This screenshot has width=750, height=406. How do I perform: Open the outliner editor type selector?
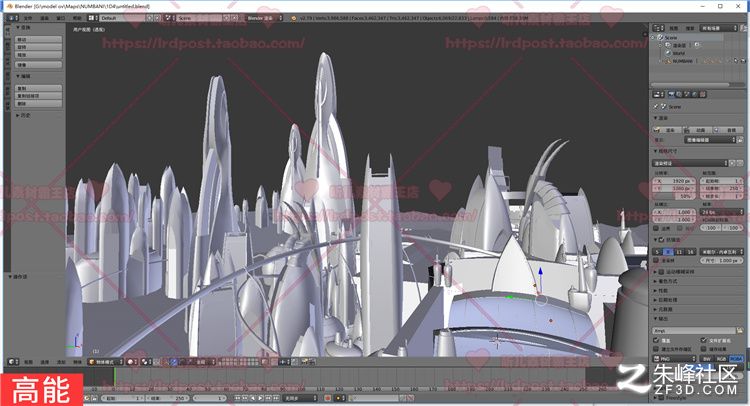tap(659, 28)
